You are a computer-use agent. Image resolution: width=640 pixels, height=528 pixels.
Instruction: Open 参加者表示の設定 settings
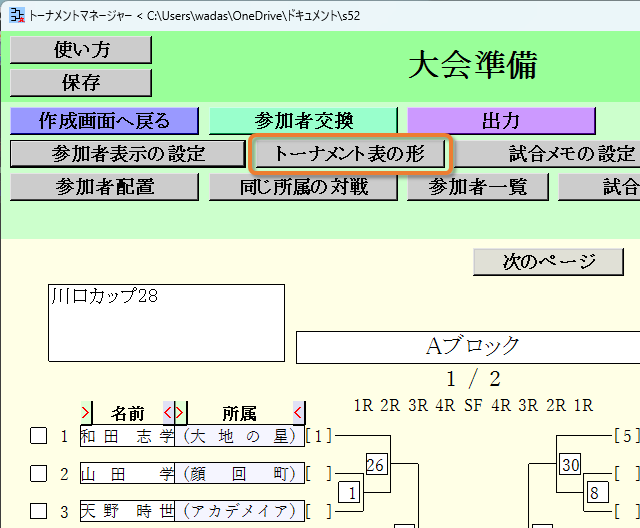128,154
